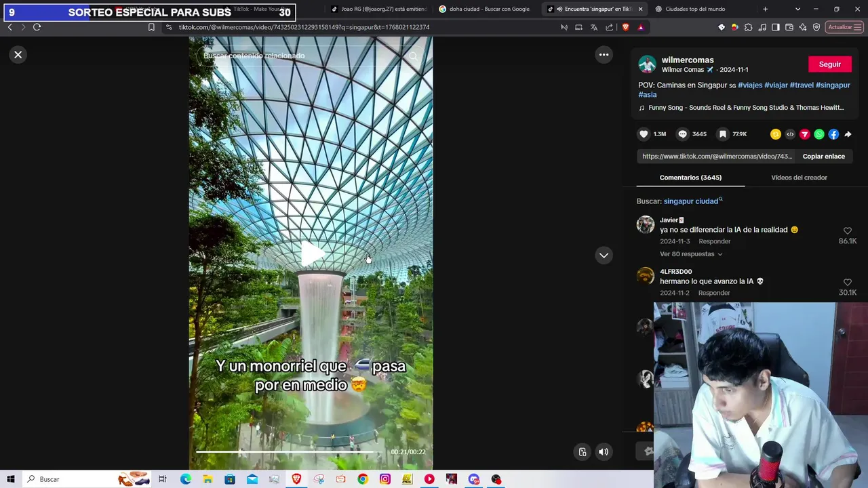Like Javier's comment heart

tap(847, 231)
